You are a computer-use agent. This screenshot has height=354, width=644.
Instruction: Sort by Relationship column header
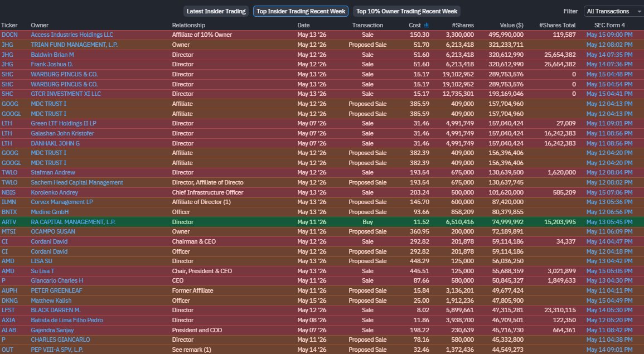coord(188,25)
